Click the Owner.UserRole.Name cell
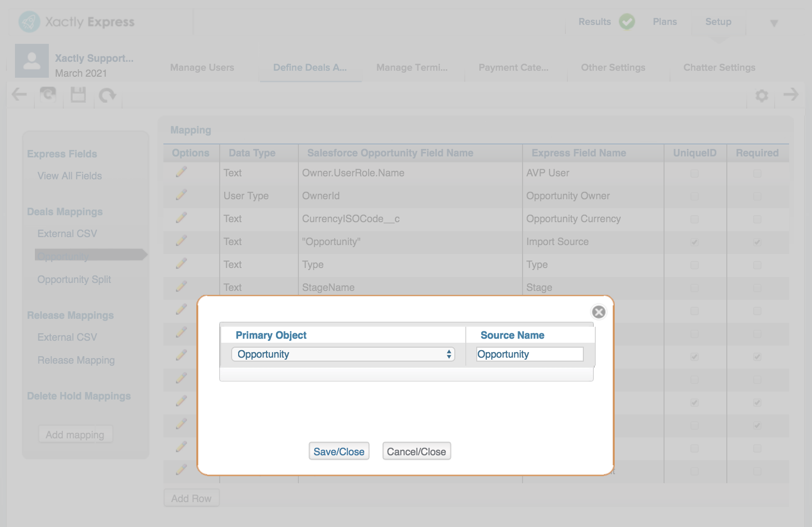Screen dimensions: 812x527 point(353,173)
